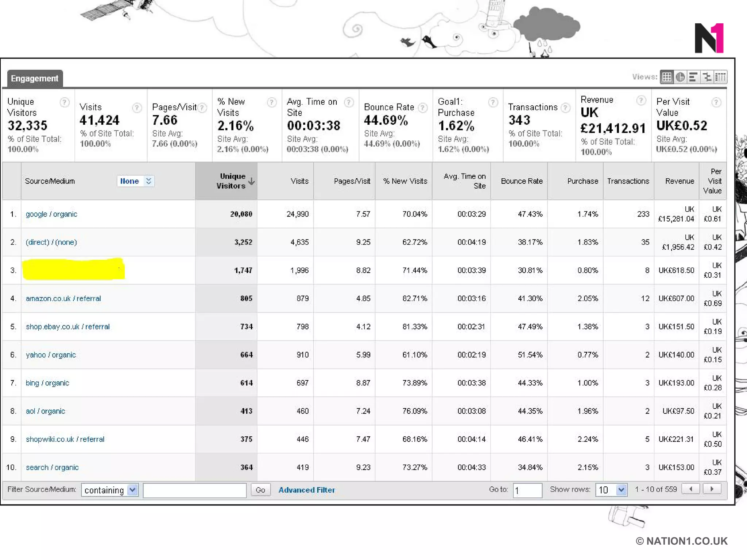Select the comparison view icon
This screenshot has height=560, width=747.
click(x=707, y=77)
